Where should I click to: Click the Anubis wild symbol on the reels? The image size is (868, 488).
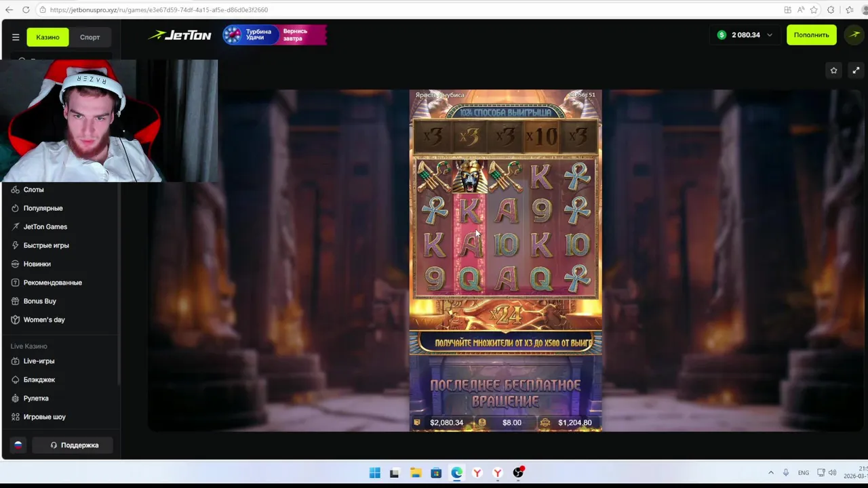point(469,176)
